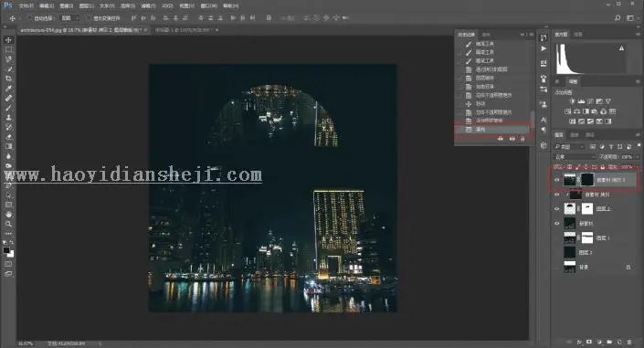Select the Hand tool
This screenshot has height=348, width=644.
click(8, 214)
